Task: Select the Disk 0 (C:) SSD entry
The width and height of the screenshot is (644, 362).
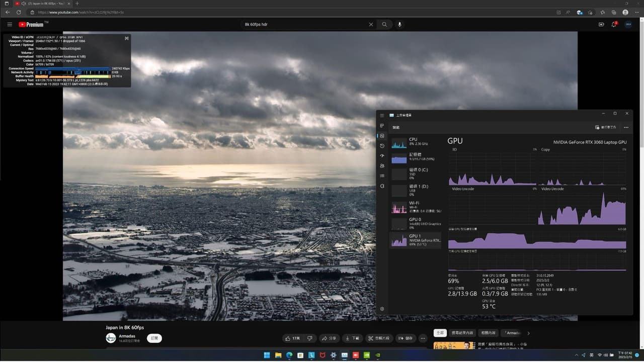Action: tap(416, 173)
